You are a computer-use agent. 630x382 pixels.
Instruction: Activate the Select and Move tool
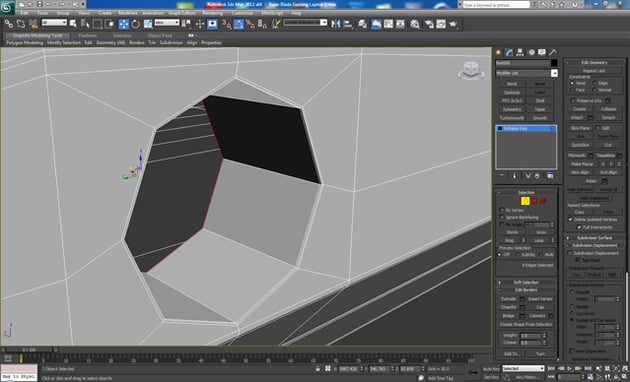pos(124,24)
